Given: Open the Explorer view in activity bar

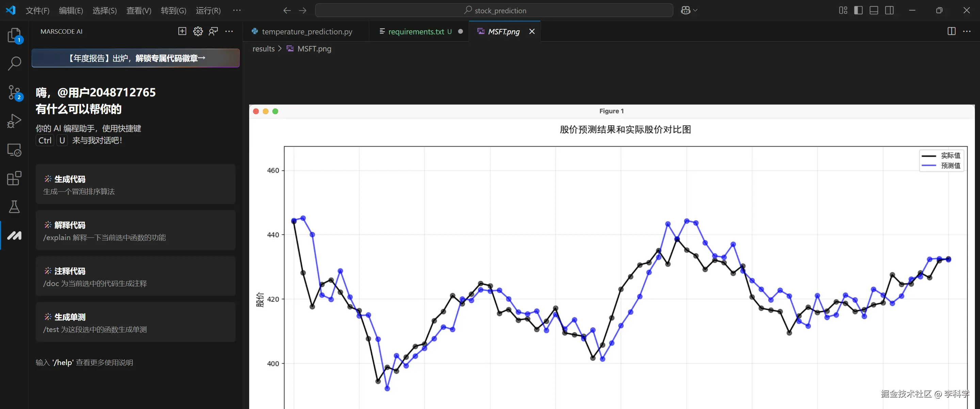Looking at the screenshot, I should (x=14, y=35).
